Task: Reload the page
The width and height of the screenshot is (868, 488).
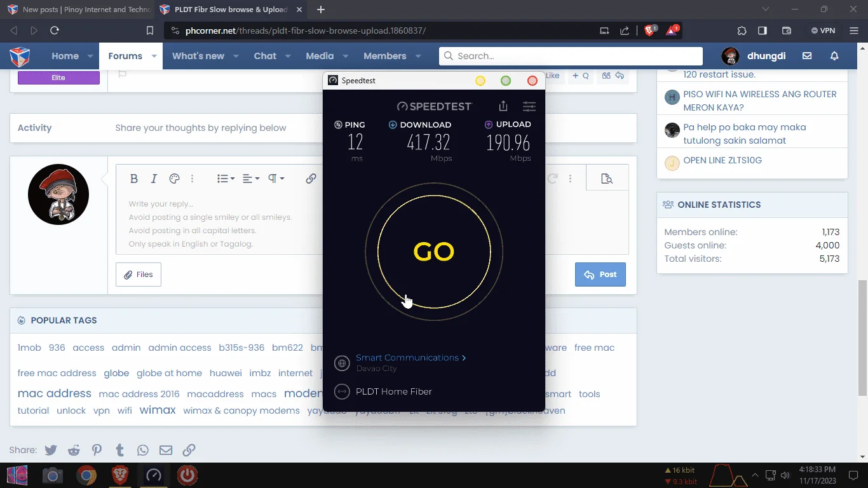Action: click(55, 30)
